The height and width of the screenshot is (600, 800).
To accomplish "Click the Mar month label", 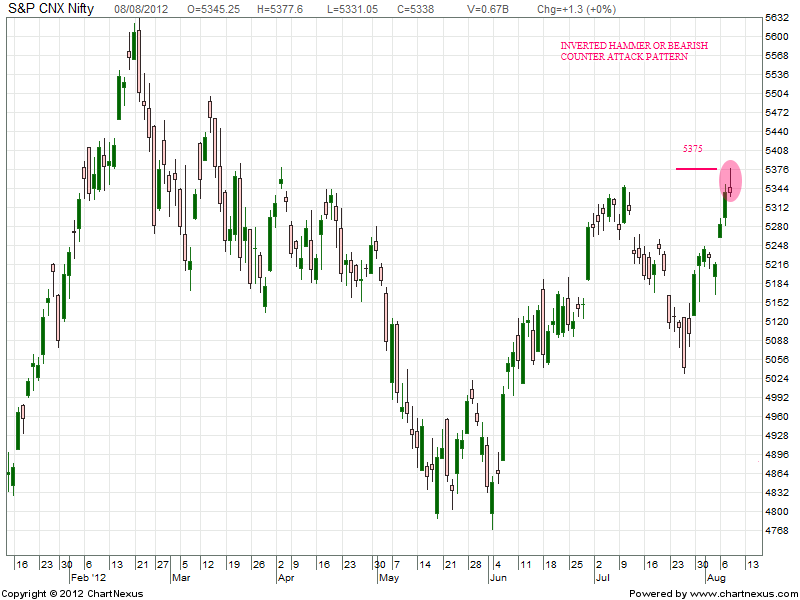I will pyautogui.click(x=181, y=578).
